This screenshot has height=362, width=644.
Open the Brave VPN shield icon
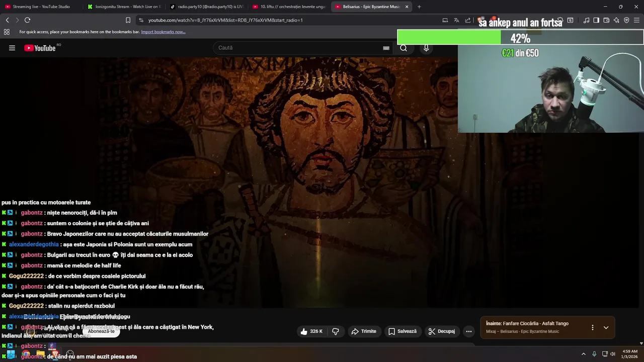(626, 20)
